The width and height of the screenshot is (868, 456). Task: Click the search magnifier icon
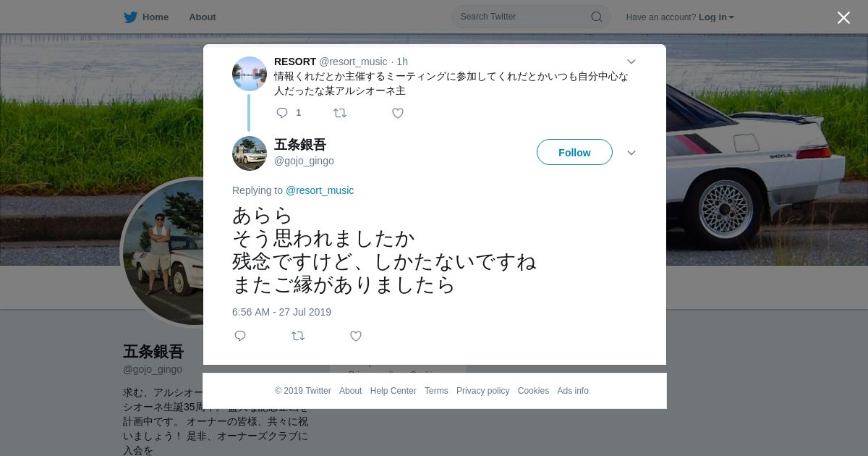596,17
